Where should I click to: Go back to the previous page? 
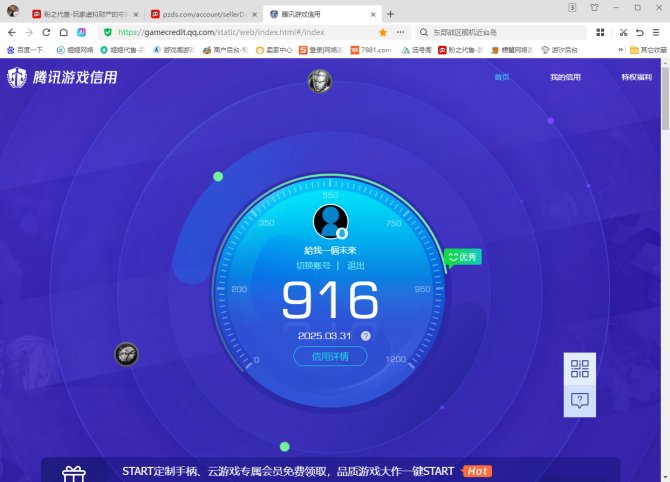tap(12, 32)
